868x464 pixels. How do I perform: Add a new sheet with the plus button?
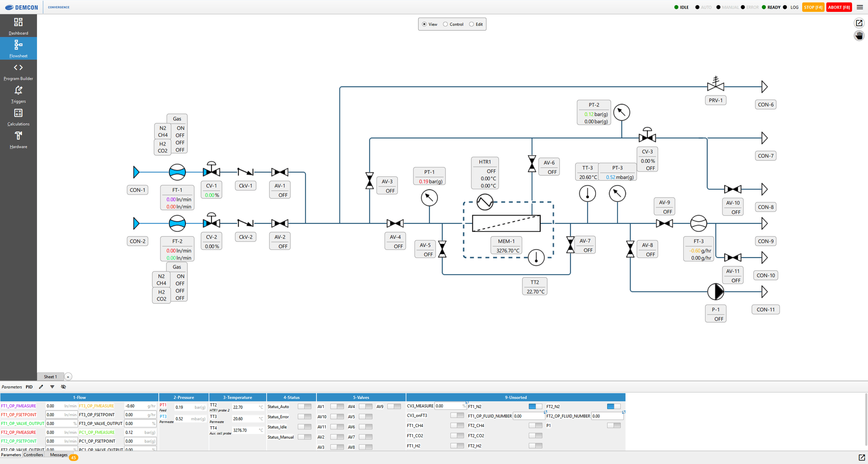(68, 376)
